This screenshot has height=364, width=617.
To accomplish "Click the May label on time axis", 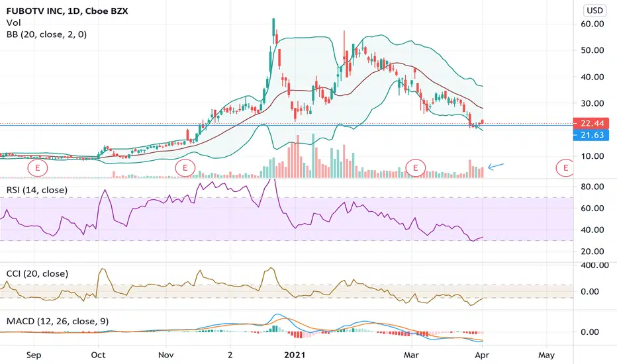I will [x=546, y=355].
